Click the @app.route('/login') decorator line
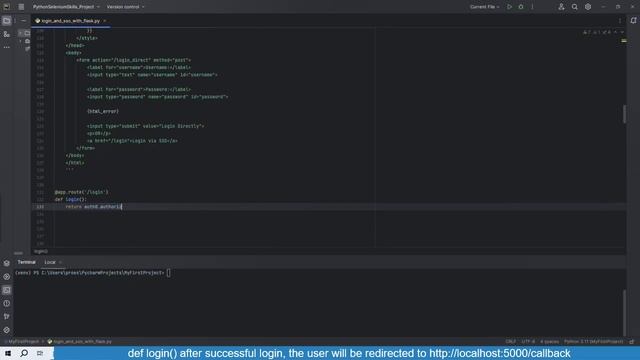Screen dimensions: 640x360 pyautogui.click(x=82, y=192)
